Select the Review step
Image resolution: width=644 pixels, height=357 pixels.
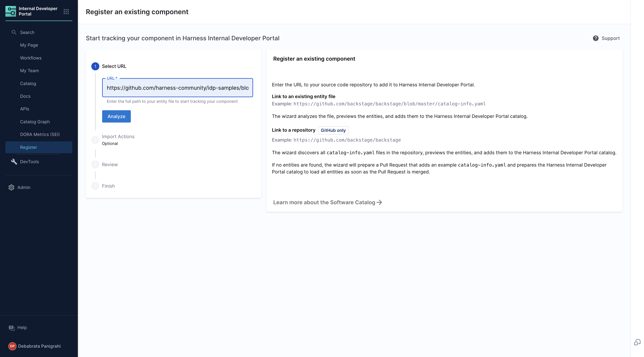click(110, 165)
